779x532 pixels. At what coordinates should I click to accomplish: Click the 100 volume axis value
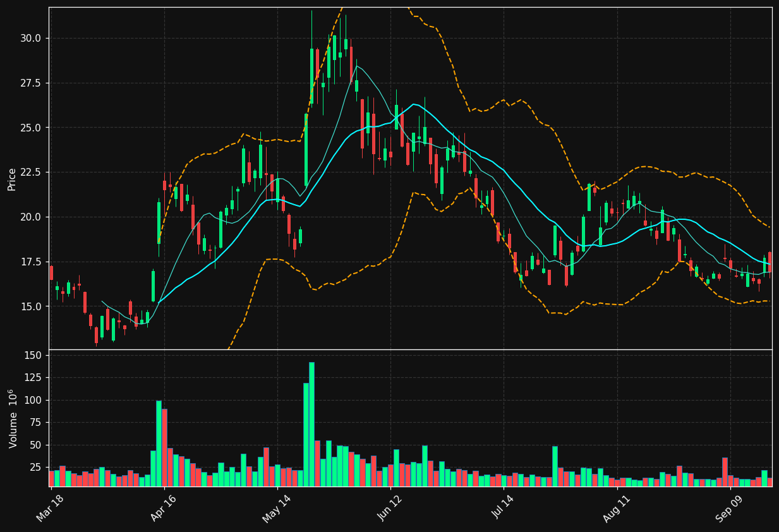(x=34, y=400)
